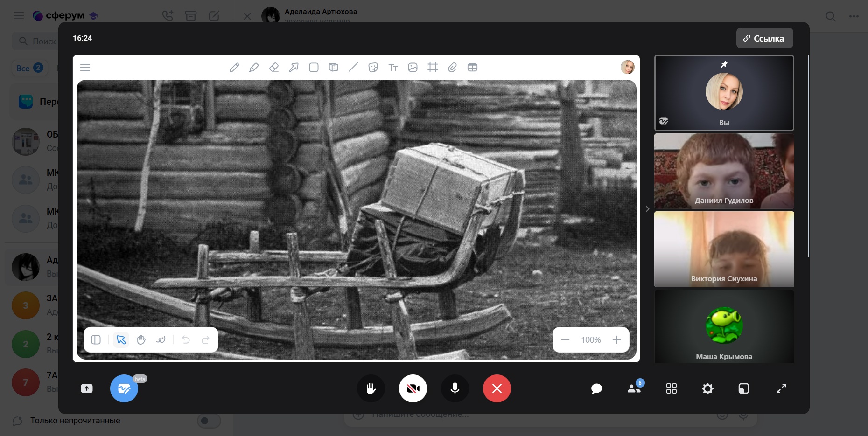The image size is (868, 436).
Task: Open chat more options menu
Action: (x=854, y=16)
